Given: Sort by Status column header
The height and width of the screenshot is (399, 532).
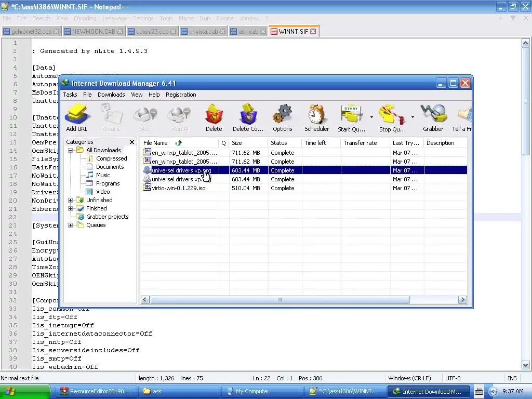Looking at the screenshot, I should tap(285, 143).
